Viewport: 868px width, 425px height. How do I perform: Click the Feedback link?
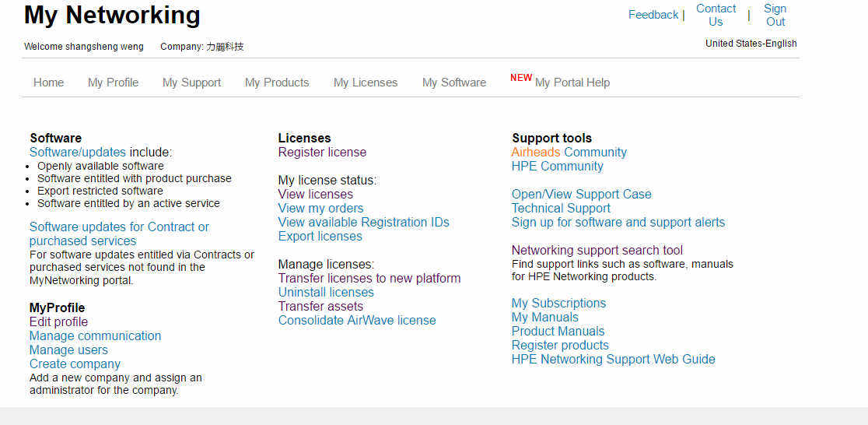(x=653, y=15)
